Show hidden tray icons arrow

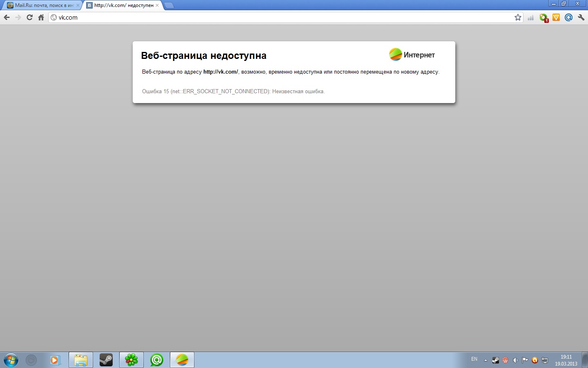[486, 360]
